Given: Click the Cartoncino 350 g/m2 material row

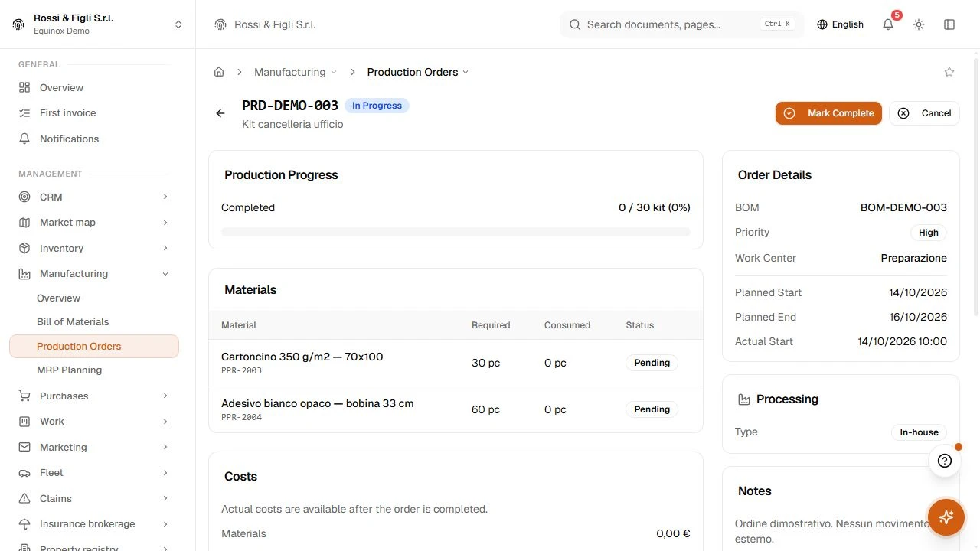Looking at the screenshot, I should 456,363.
